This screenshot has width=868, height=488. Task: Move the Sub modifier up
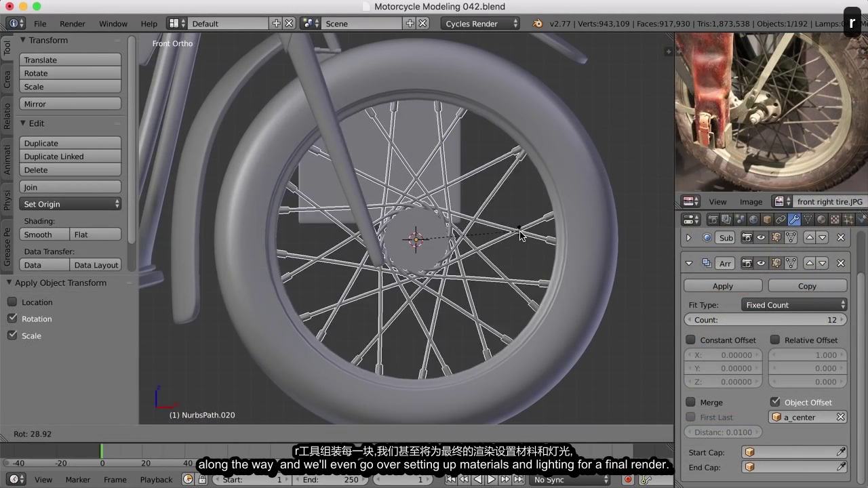[810, 237]
